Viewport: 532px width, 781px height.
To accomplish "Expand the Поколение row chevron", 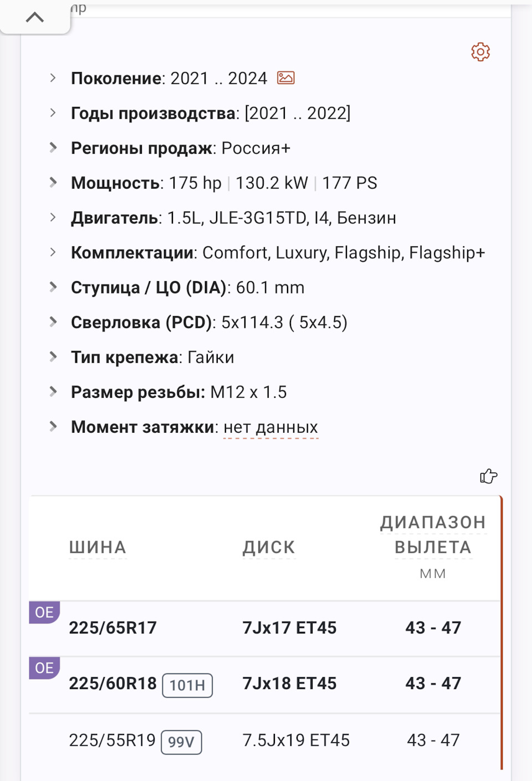I will pyautogui.click(x=53, y=78).
